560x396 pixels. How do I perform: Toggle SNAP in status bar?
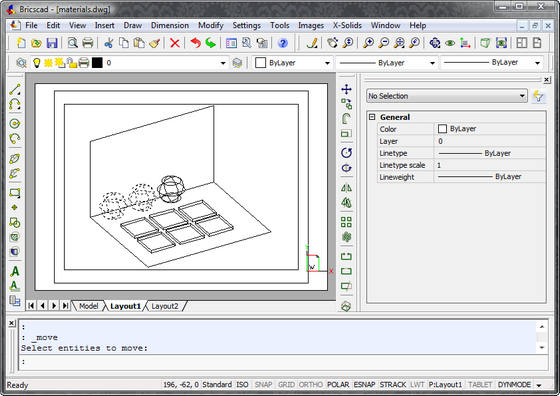pos(263,385)
